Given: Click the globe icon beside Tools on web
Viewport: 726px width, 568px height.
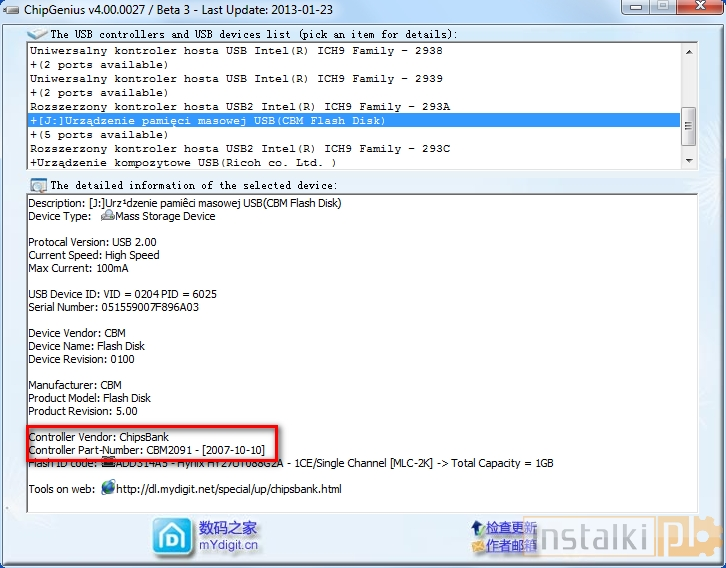Looking at the screenshot, I should (x=108, y=488).
